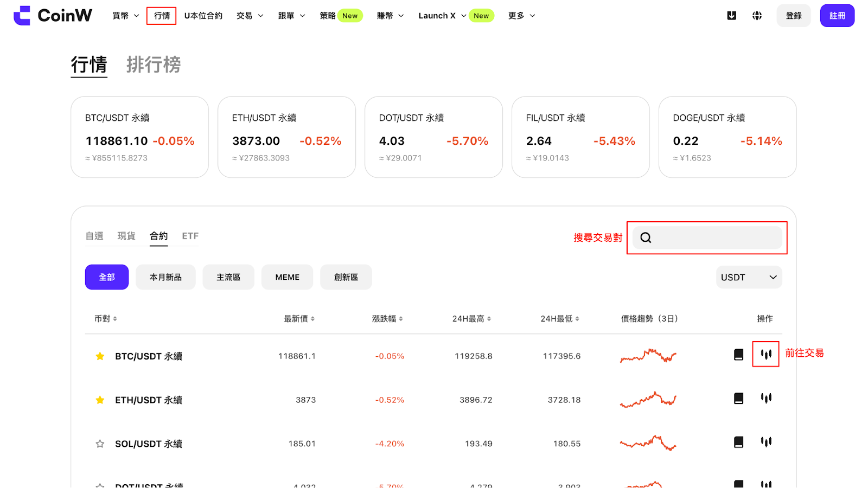Sort the table by 最新價 column

[299, 319]
